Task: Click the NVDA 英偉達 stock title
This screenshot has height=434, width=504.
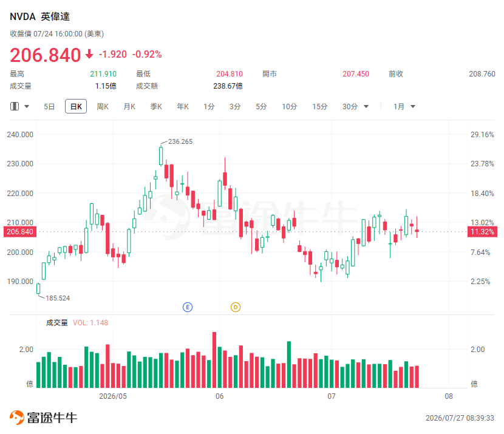Action: click(x=40, y=17)
